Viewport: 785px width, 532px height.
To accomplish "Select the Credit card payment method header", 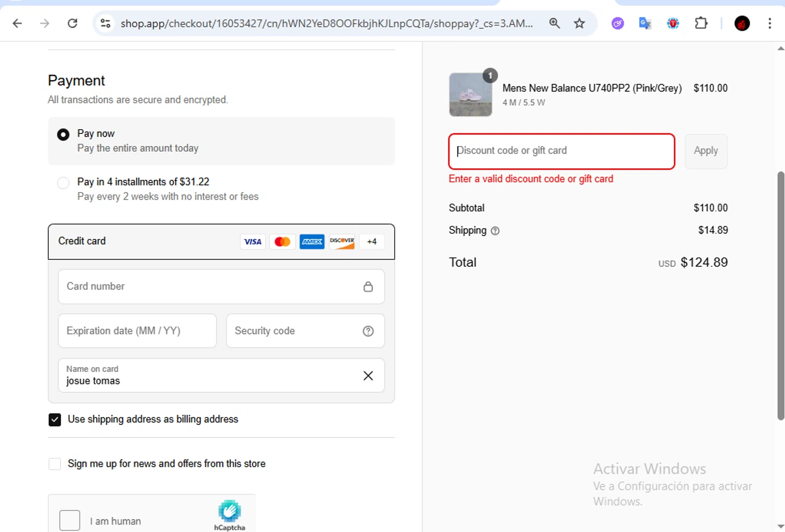I will click(221, 242).
